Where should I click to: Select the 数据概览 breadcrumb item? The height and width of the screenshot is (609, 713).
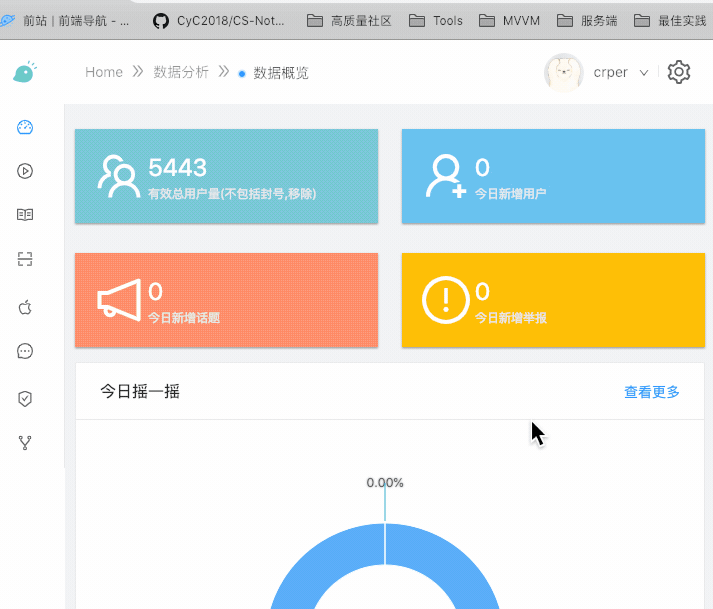[x=281, y=73]
